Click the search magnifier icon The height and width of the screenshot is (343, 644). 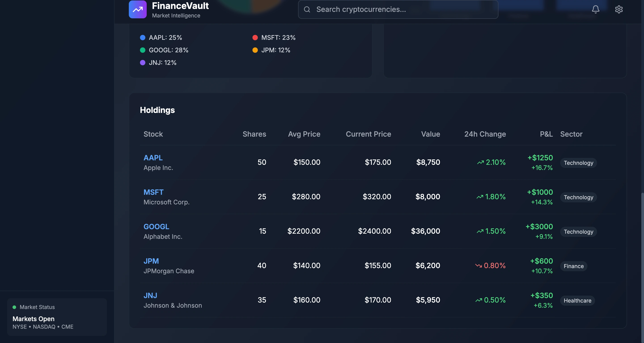(x=307, y=9)
